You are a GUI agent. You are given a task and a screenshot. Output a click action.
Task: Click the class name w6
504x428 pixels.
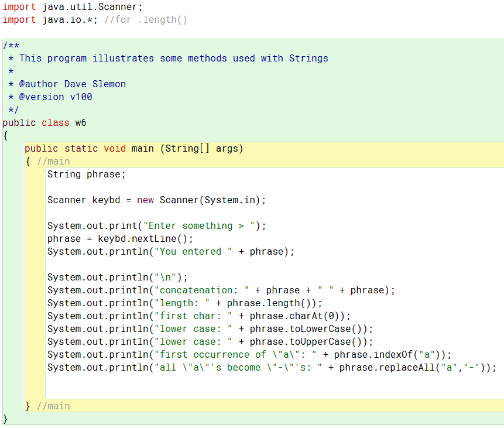pos(81,123)
